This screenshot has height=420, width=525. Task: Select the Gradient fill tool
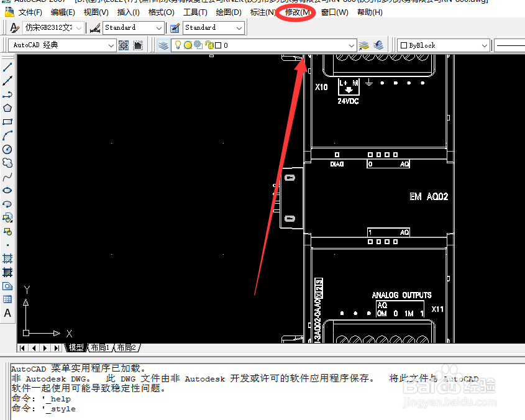7,272
